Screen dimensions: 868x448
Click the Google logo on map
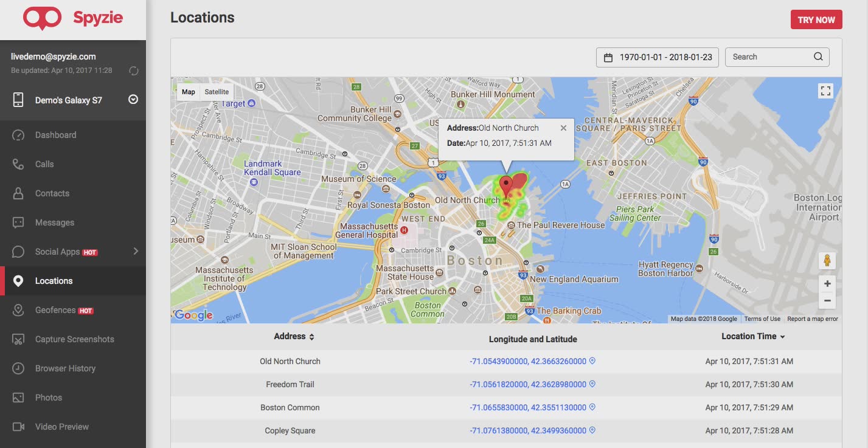click(x=193, y=315)
